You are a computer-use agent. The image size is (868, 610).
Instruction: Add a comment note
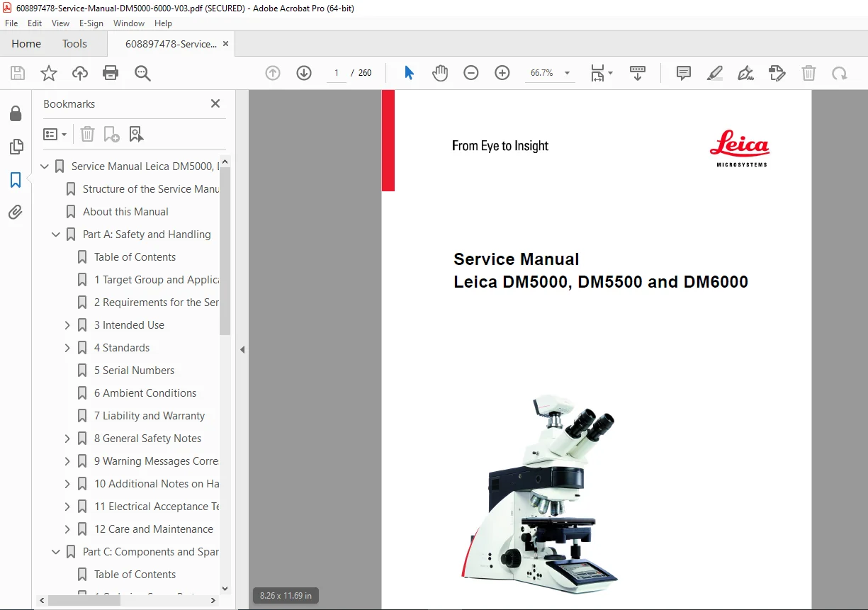point(684,73)
